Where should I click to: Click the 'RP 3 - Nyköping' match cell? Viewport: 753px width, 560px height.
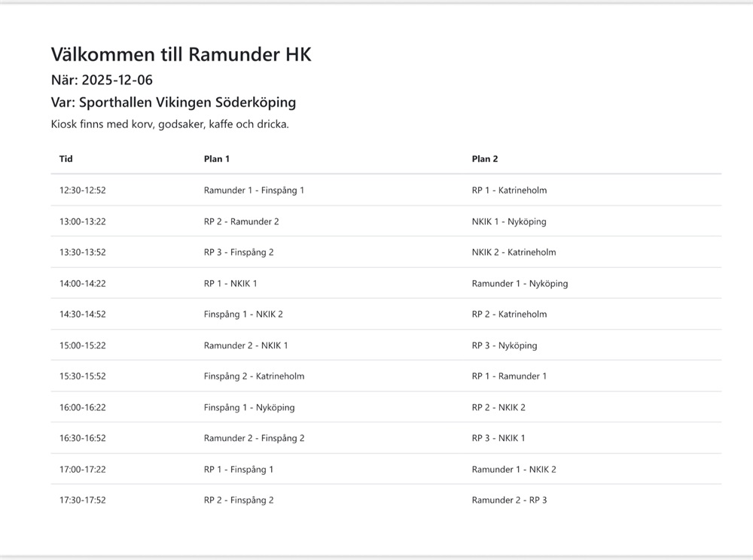(x=505, y=345)
